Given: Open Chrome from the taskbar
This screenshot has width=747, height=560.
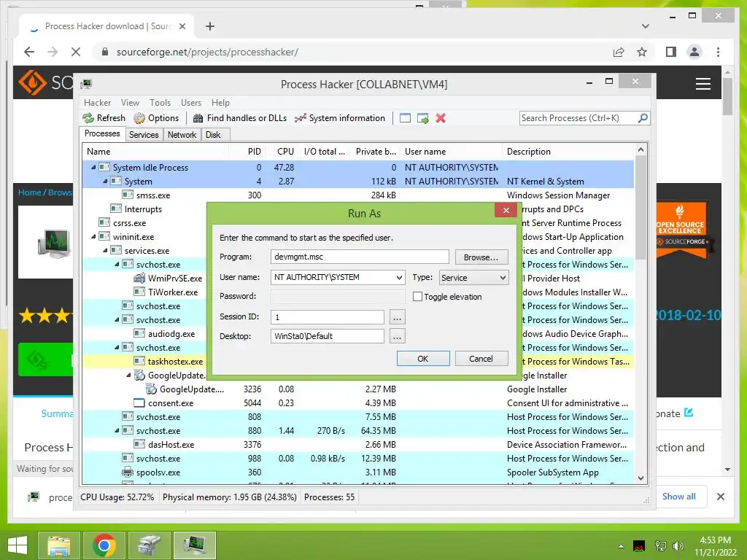Looking at the screenshot, I should point(104,545).
